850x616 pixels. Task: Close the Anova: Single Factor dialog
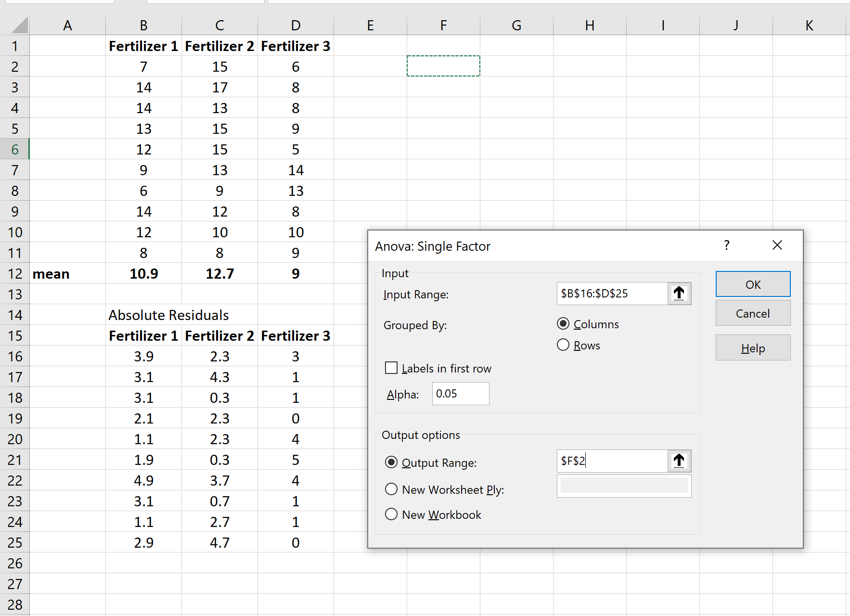point(777,245)
